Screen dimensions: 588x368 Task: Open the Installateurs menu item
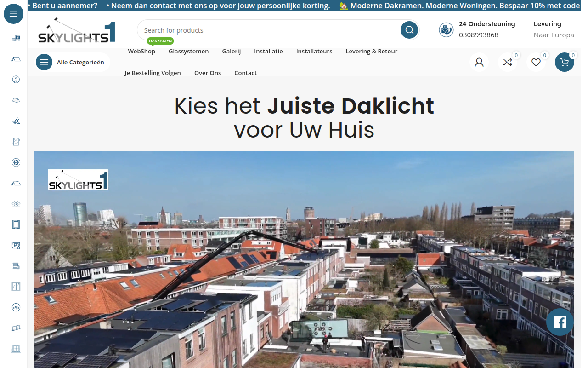(314, 51)
